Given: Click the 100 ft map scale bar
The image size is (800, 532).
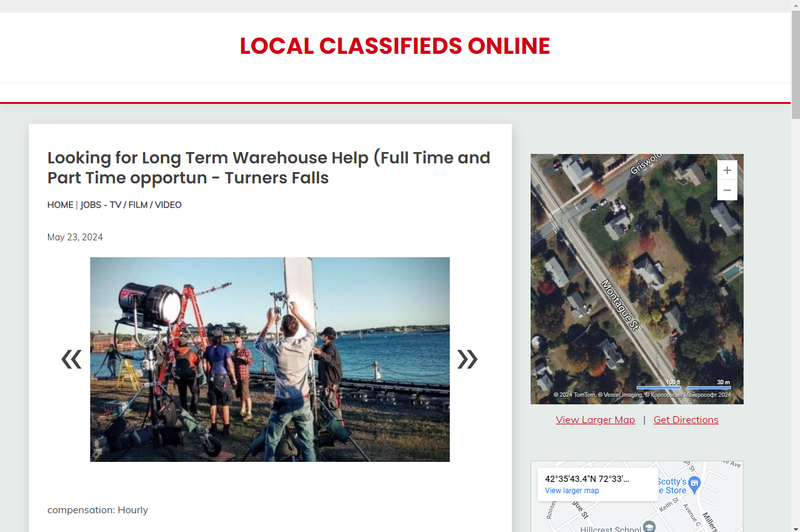Looking at the screenshot, I should click(659, 385).
